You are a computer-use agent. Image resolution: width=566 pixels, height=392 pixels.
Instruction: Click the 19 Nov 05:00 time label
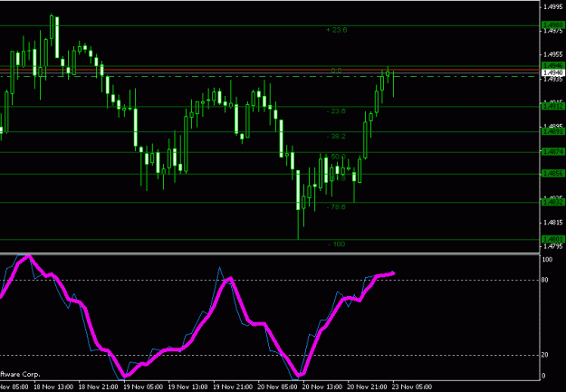[x=143, y=387]
